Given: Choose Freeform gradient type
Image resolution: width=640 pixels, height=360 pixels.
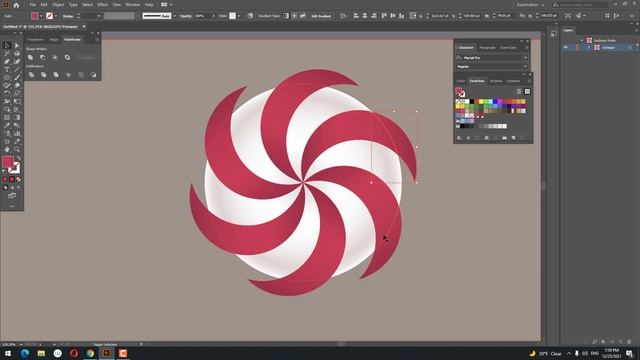Looking at the screenshot, I should [x=303, y=16].
